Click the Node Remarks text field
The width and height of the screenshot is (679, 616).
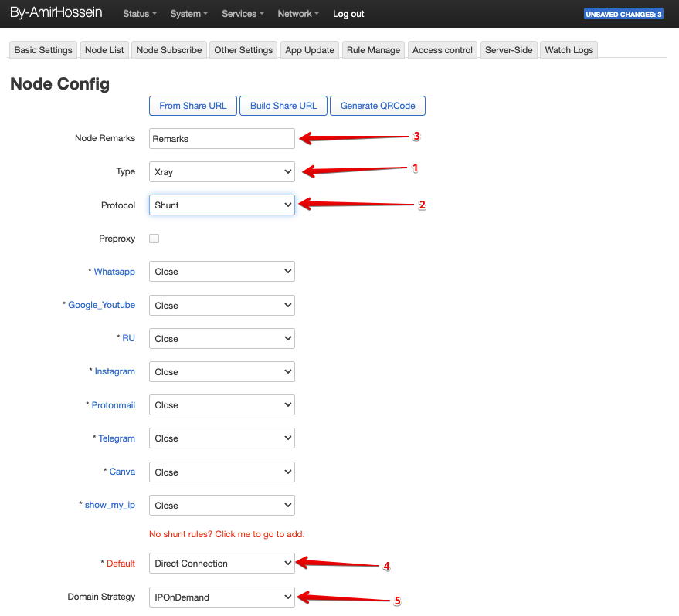tap(222, 139)
